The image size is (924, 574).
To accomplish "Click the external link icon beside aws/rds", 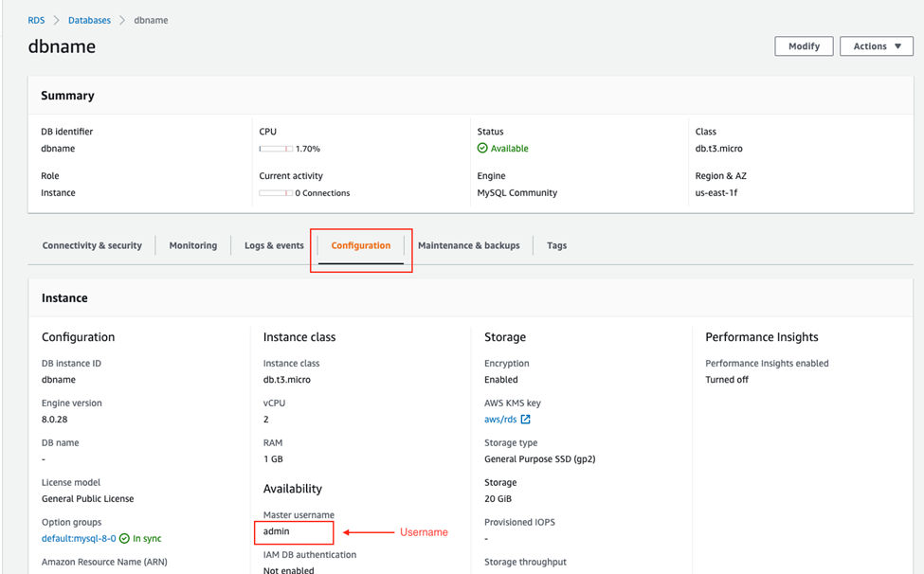I will pyautogui.click(x=525, y=420).
